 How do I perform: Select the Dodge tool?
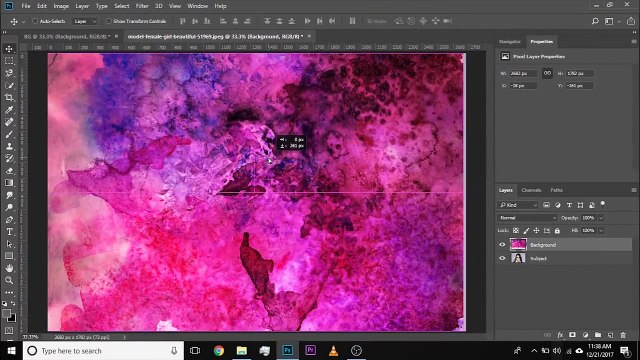(x=9, y=207)
